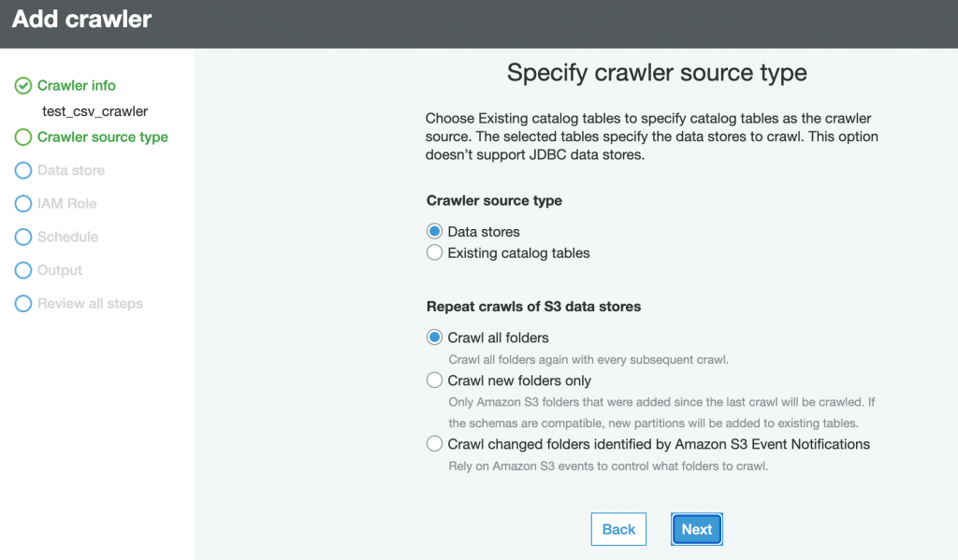Open the IAM Role step label
The image size is (958, 560).
[66, 204]
